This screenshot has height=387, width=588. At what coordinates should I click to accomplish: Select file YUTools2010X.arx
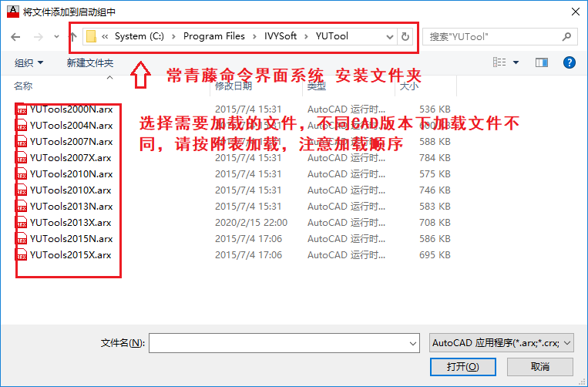click(70, 190)
